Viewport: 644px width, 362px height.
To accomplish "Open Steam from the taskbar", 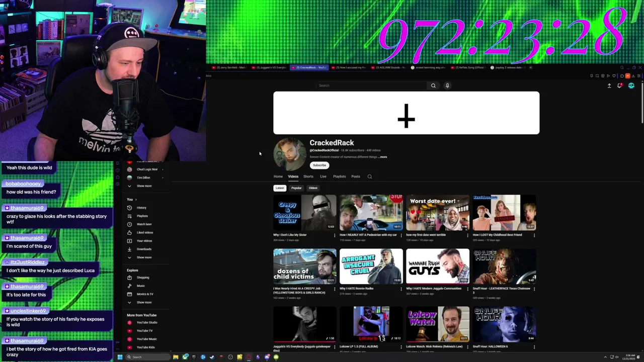I will coord(212,357).
